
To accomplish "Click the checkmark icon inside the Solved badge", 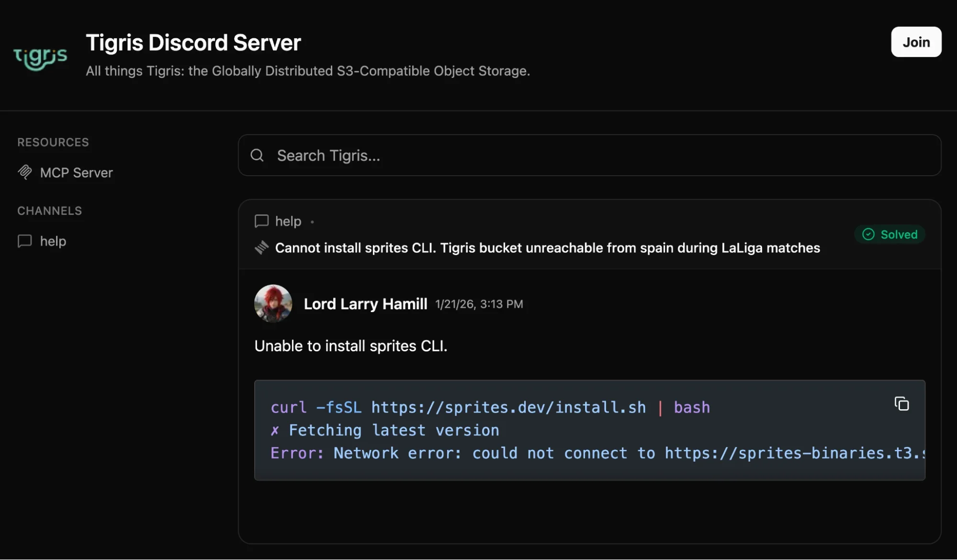I will click(x=867, y=234).
